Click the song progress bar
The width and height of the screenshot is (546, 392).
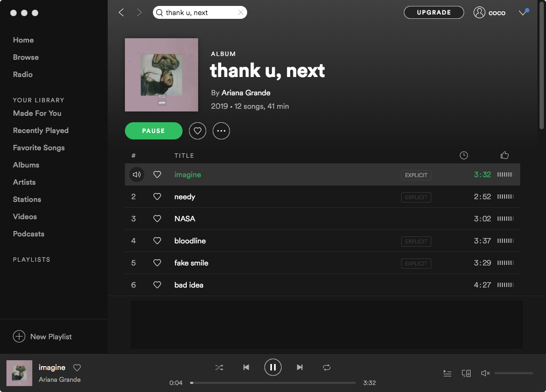tap(274, 383)
